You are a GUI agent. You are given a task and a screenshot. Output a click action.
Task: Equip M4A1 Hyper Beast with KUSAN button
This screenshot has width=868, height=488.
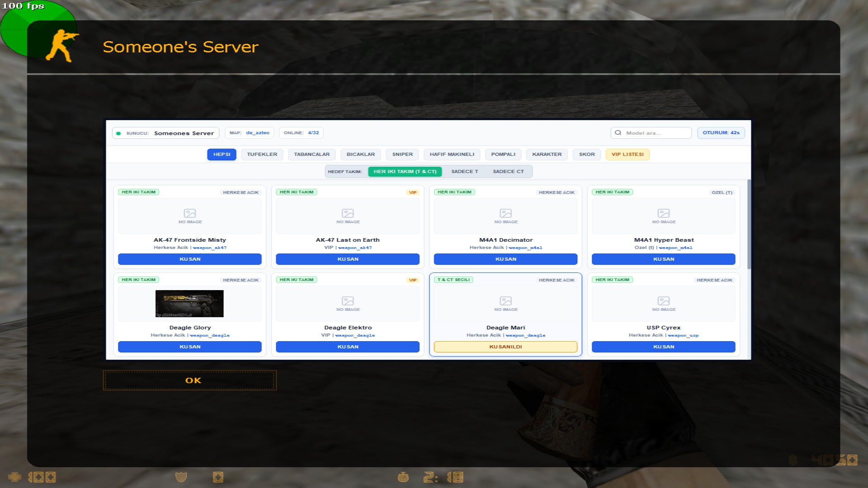coord(664,259)
